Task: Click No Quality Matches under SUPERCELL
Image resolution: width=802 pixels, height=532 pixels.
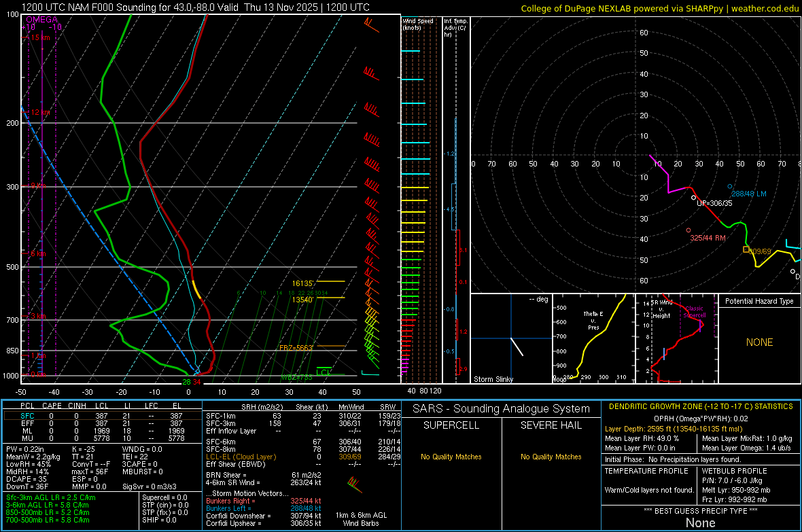Action: (x=451, y=457)
